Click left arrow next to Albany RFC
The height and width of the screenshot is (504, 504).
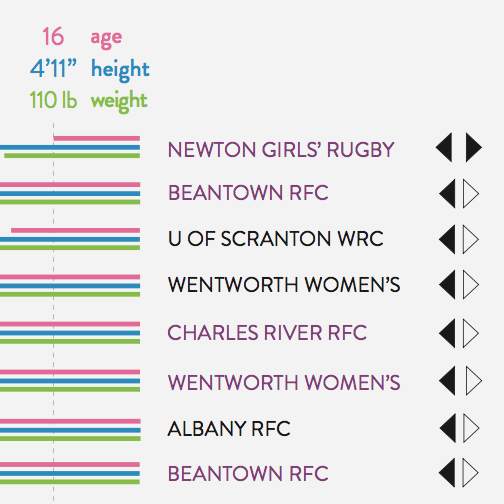pyautogui.click(x=448, y=428)
